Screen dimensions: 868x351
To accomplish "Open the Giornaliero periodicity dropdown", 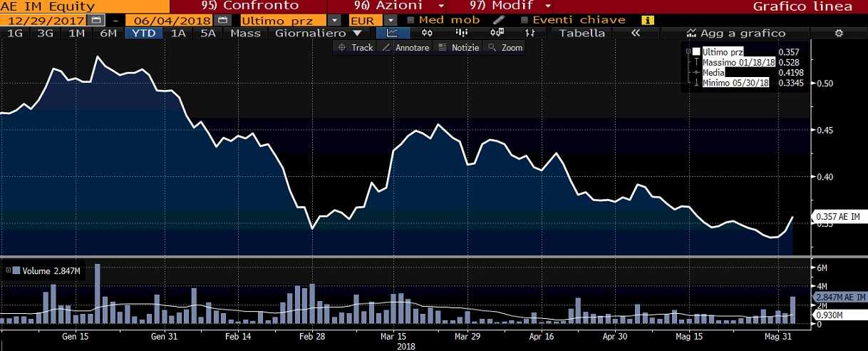I will coord(319,33).
